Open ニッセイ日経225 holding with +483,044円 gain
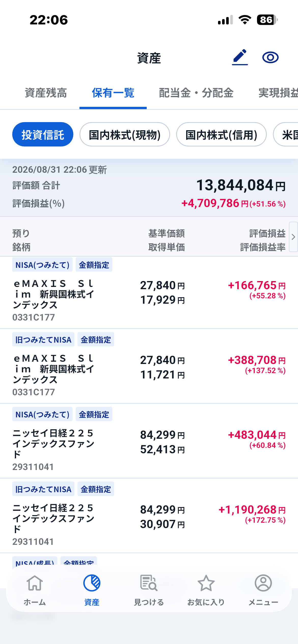Image resolution: width=298 pixels, height=644 pixels. tap(149, 441)
